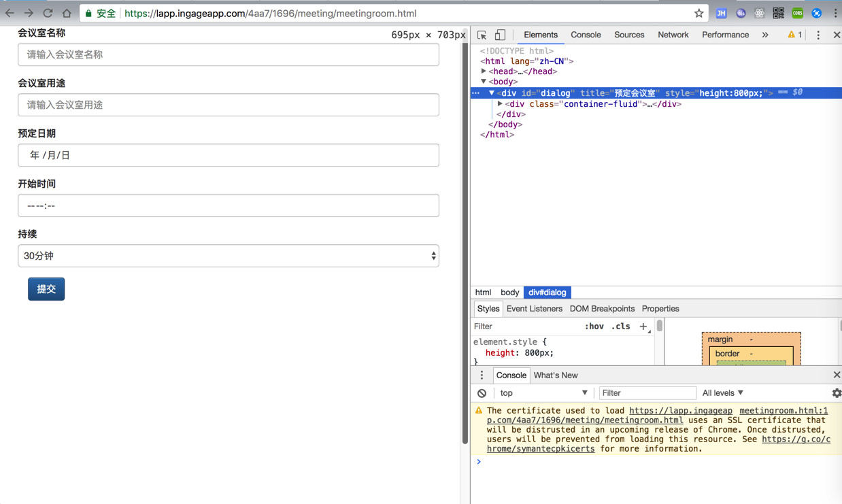Focus the console Filter field
Screen dimensions: 842x504
647,393
